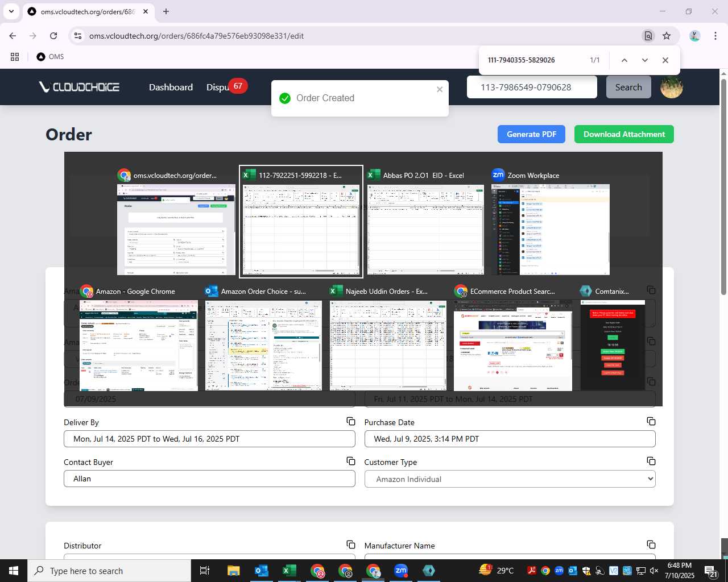Image resolution: width=728 pixels, height=582 pixels.
Task: Click the volume muted tray icon
Action: (x=654, y=571)
